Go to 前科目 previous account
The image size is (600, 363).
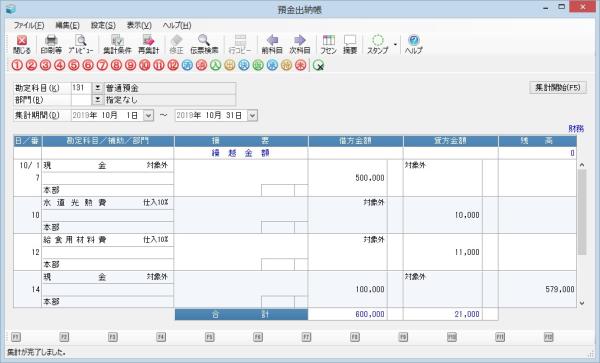(272, 44)
